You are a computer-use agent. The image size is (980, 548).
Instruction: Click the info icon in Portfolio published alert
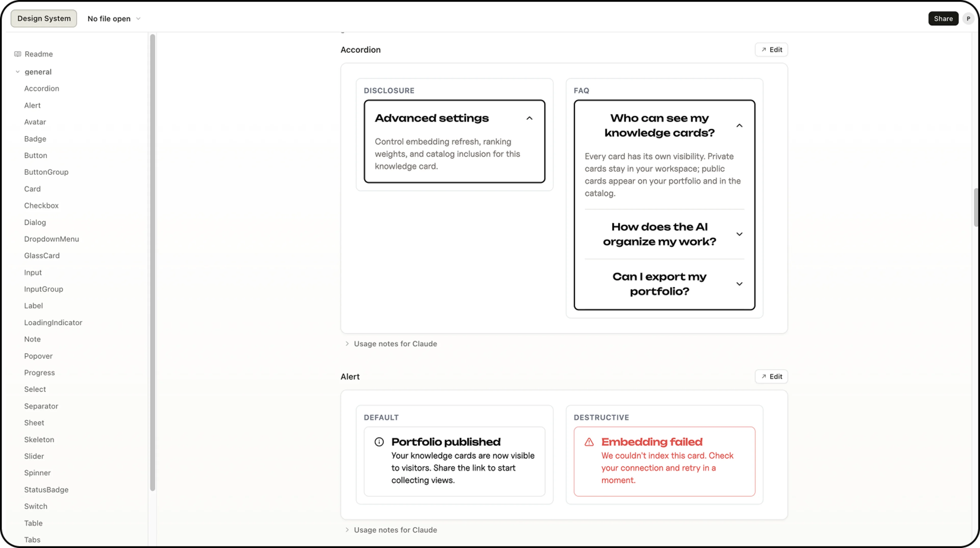pyautogui.click(x=379, y=442)
